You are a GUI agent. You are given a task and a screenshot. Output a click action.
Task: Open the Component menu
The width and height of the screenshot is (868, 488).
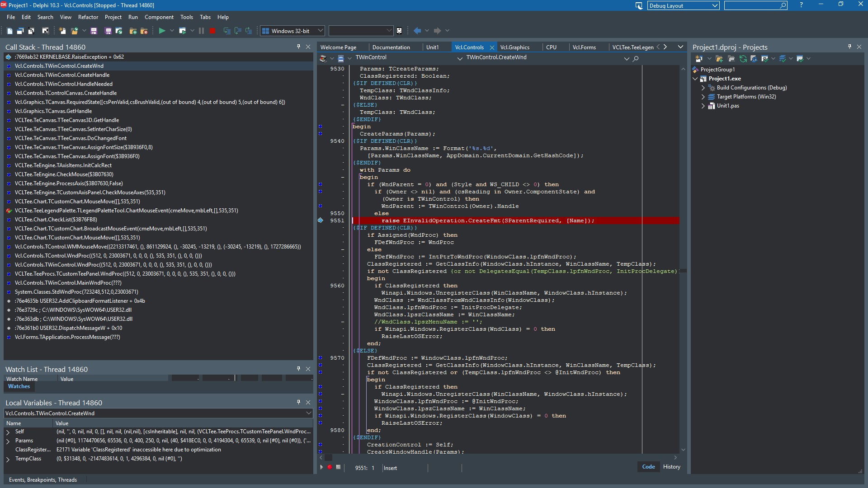(x=159, y=17)
